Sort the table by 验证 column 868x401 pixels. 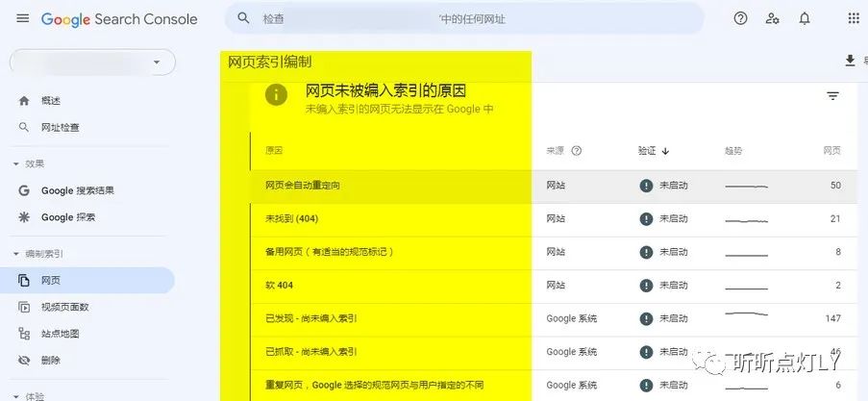pos(654,151)
